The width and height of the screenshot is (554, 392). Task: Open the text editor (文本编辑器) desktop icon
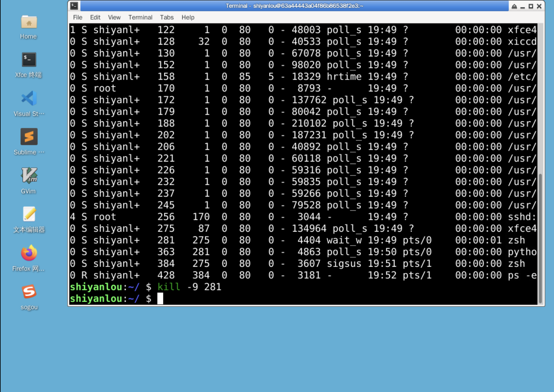tap(29, 219)
